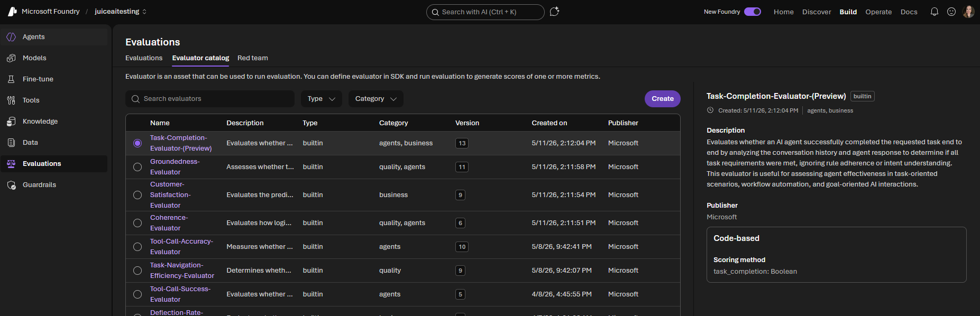
Task: Go to Operate in top navigation
Action: (878, 12)
